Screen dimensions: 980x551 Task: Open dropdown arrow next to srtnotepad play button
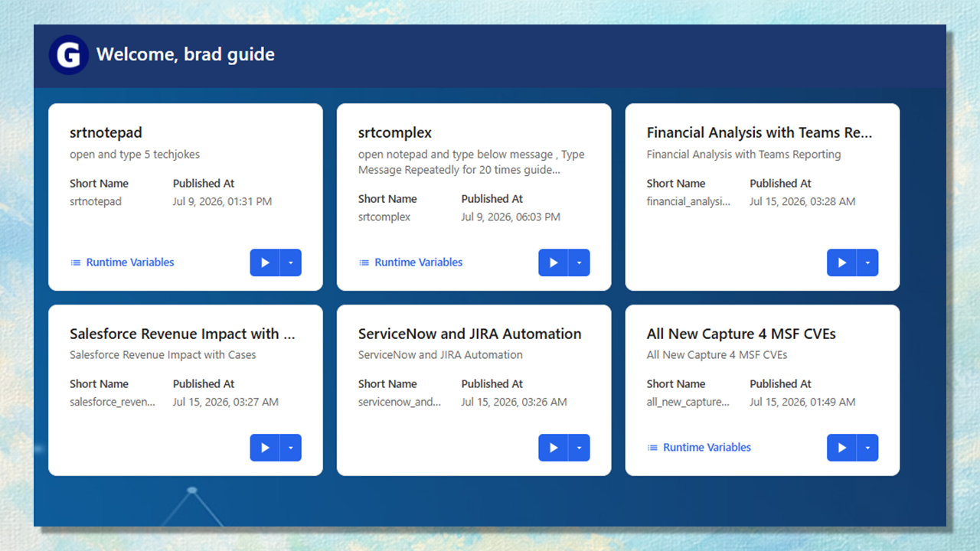click(291, 262)
